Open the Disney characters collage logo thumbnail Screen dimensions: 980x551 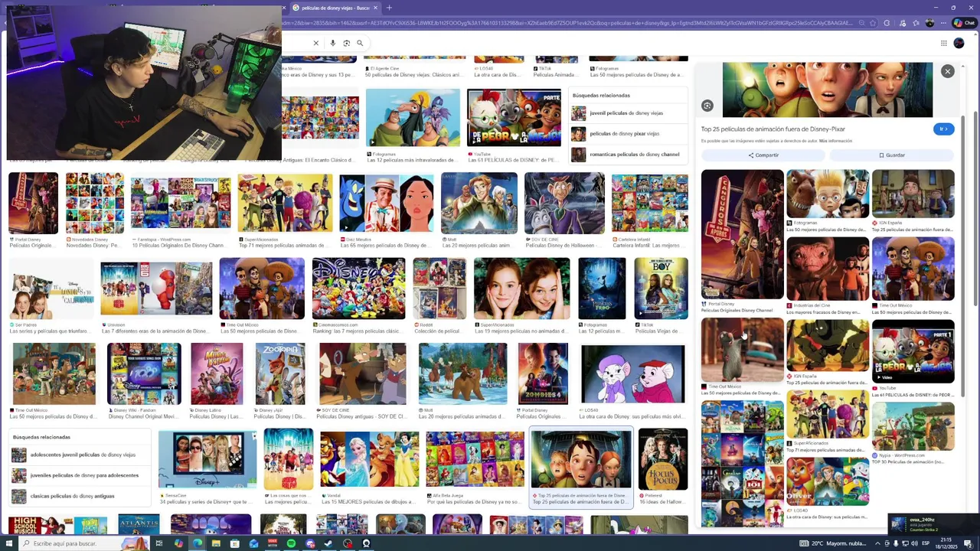(x=358, y=289)
